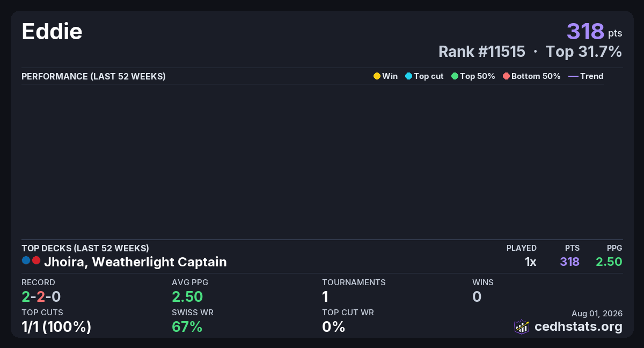Click the red mana color icon

pos(36,260)
